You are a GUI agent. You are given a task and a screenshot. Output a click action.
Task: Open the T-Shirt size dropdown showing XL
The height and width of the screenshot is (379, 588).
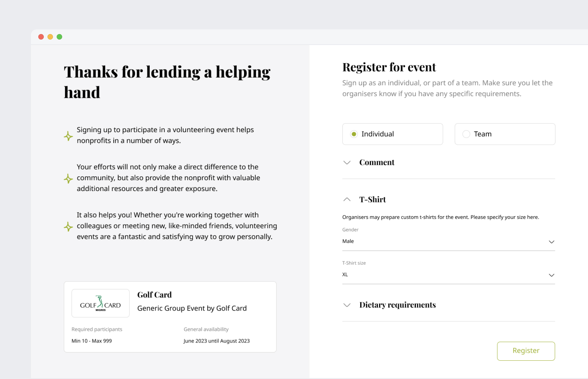(x=448, y=275)
